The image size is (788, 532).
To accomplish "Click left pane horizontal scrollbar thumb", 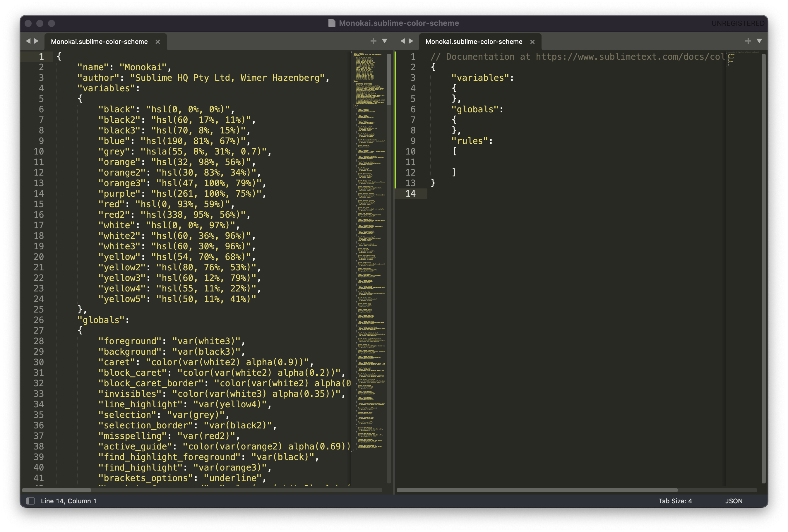I will [x=56, y=490].
